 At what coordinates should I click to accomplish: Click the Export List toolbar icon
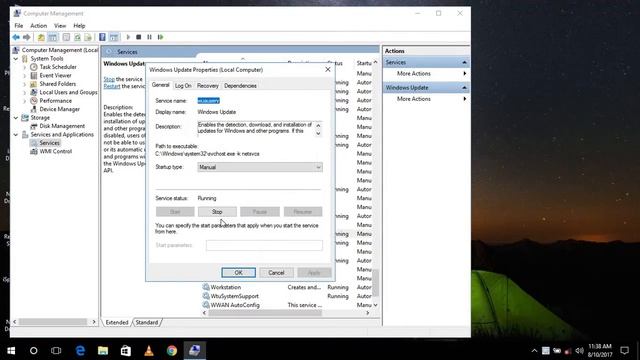[88, 37]
